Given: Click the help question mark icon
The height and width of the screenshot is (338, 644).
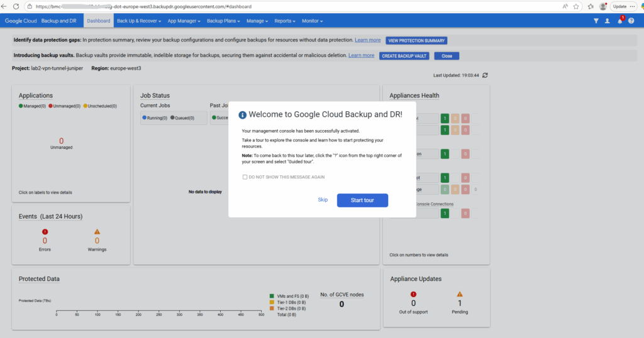Looking at the screenshot, I should [x=631, y=21].
